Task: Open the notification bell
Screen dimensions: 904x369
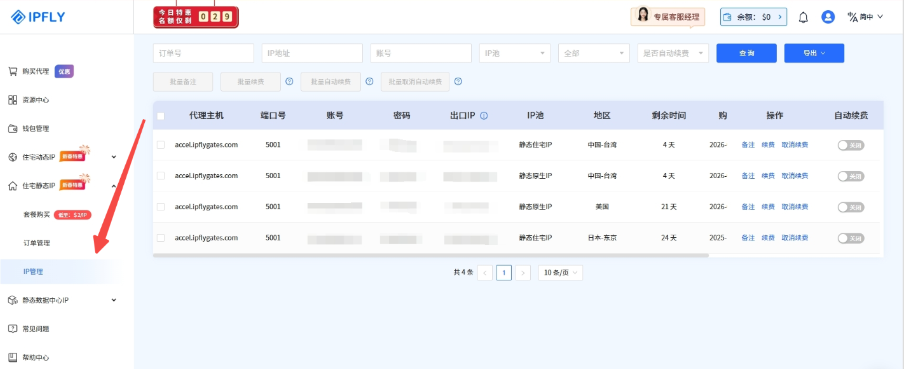Action: 803,17
